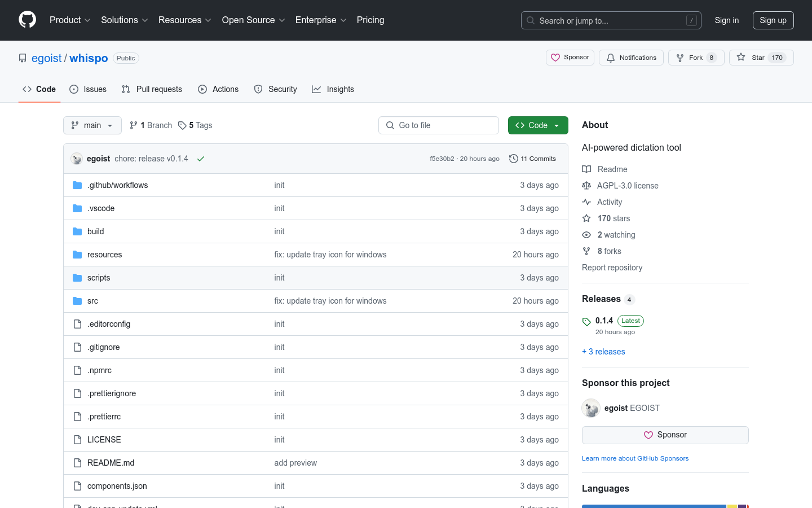Click the LICENSE file icon
The image size is (812, 508).
tap(77, 440)
